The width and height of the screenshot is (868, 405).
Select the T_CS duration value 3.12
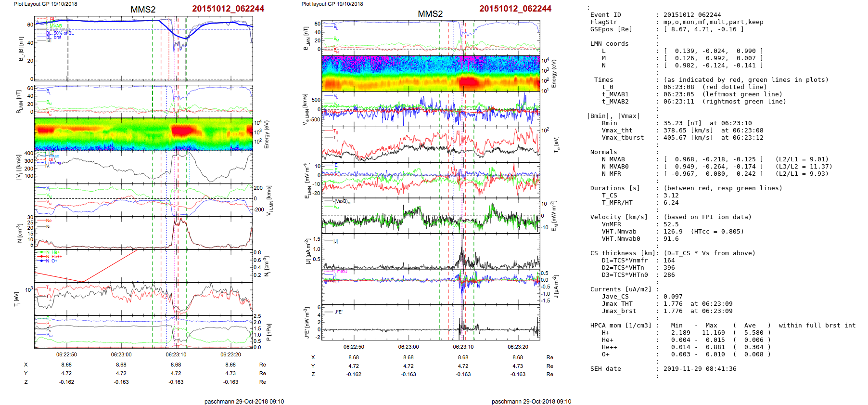(671, 196)
